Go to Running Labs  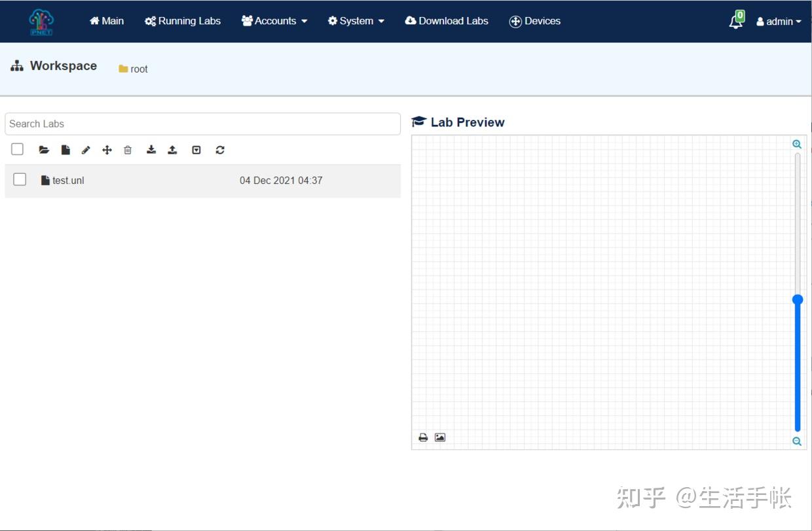point(183,20)
